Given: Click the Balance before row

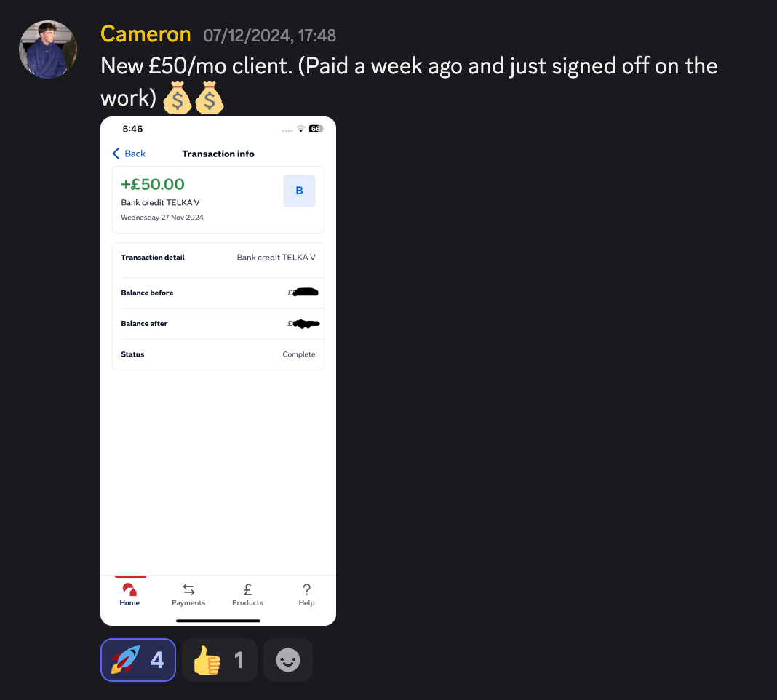Looking at the screenshot, I should (218, 293).
